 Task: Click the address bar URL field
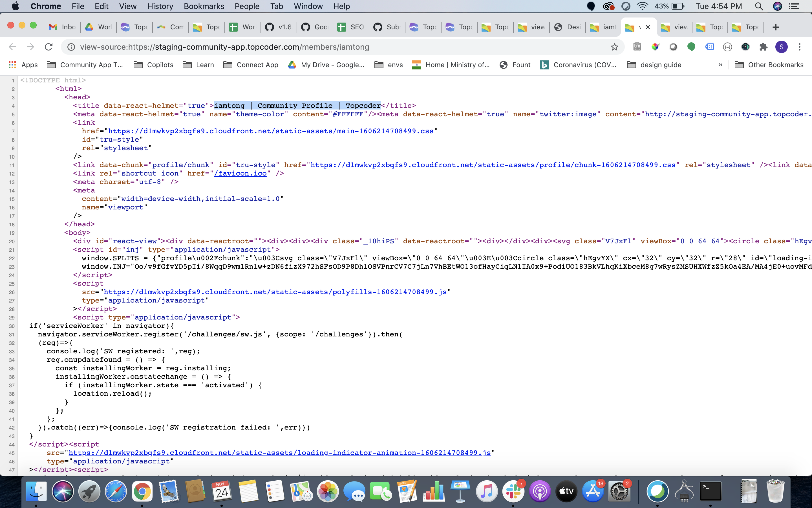pyautogui.click(x=342, y=47)
